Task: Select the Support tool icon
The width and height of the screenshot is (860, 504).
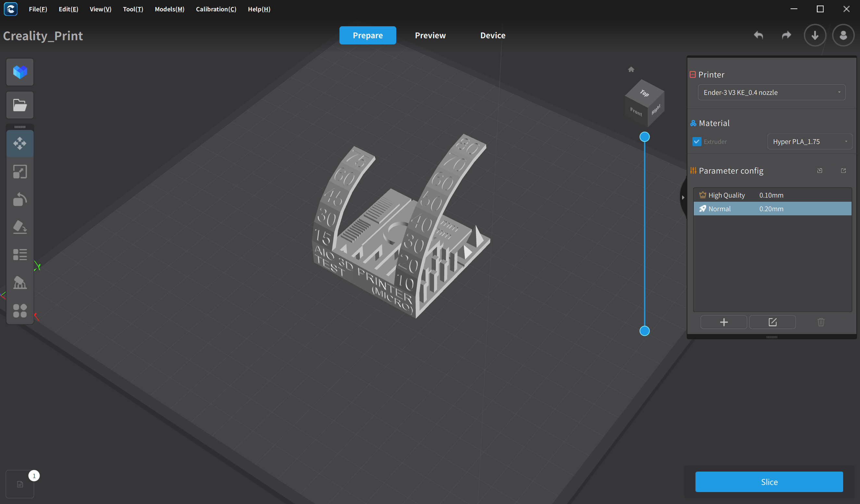Action: pos(20,282)
